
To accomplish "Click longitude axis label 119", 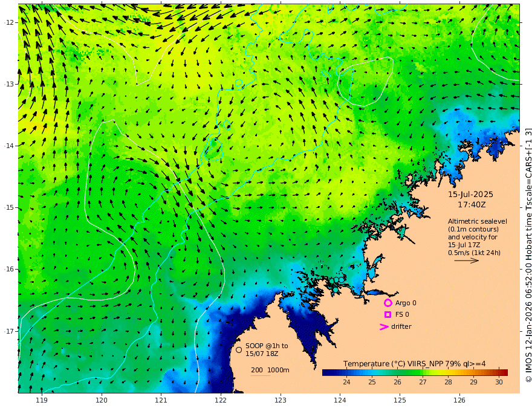I will (x=42, y=400).
